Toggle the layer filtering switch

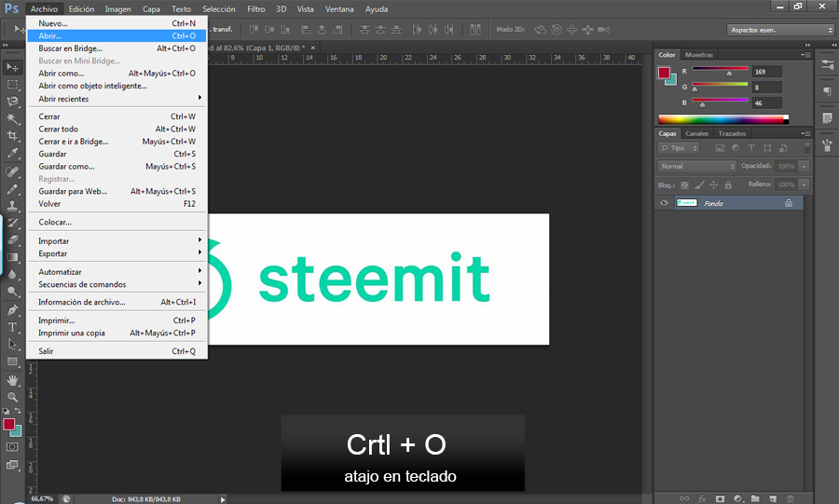[x=807, y=147]
